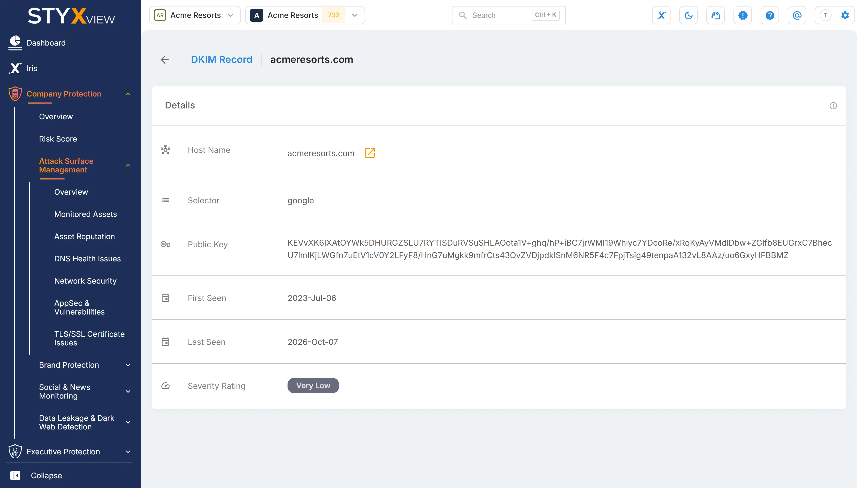The image size is (868, 488).
Task: Open Monitored Assets page
Action: 86,214
